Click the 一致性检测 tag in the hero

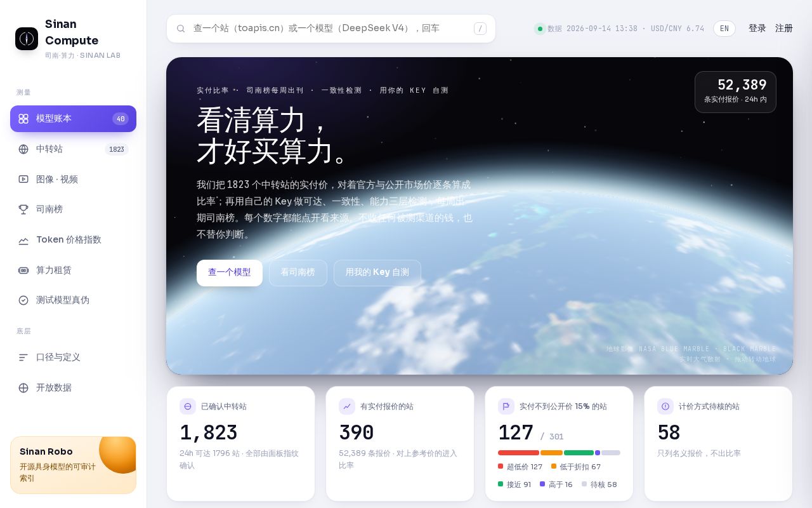(341, 91)
